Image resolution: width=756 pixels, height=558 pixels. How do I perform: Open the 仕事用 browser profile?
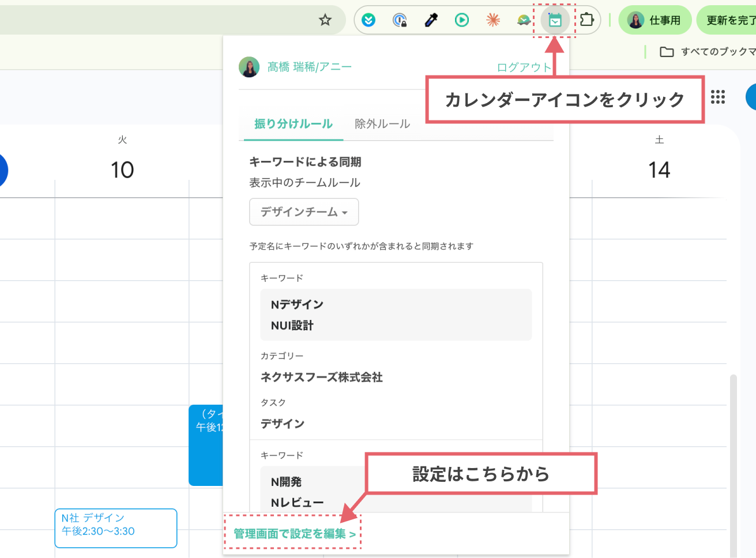click(655, 20)
